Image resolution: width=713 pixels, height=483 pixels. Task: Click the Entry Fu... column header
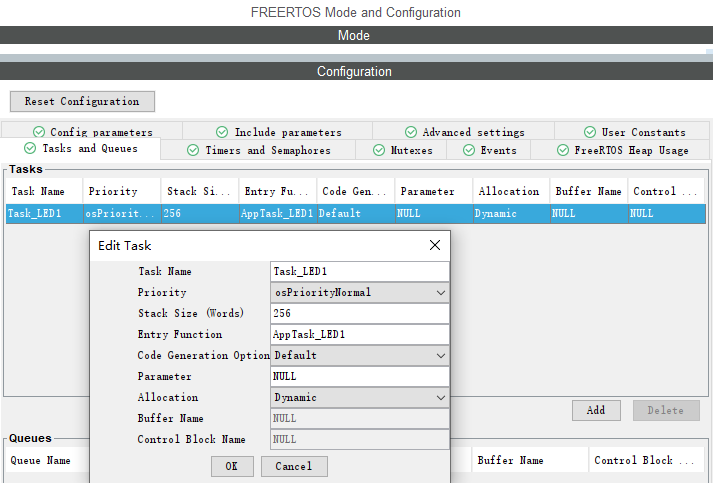pos(278,191)
